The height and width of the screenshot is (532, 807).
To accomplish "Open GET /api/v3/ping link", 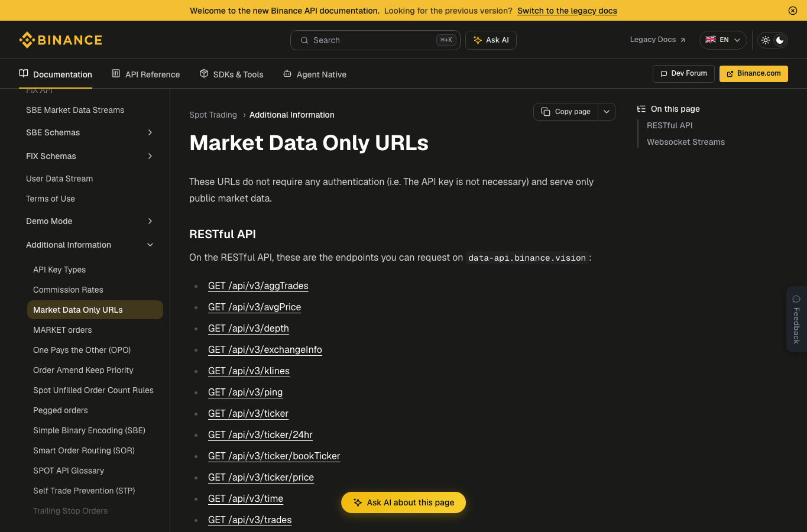I will (245, 392).
